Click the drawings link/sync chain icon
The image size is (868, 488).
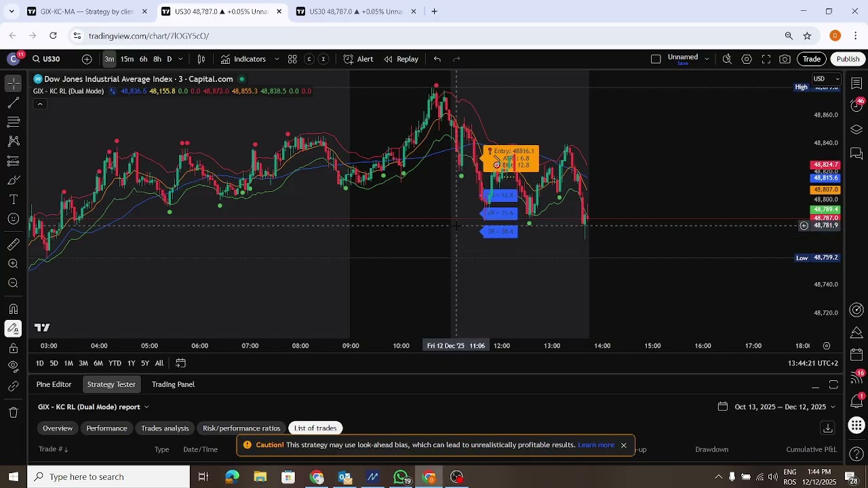13,386
